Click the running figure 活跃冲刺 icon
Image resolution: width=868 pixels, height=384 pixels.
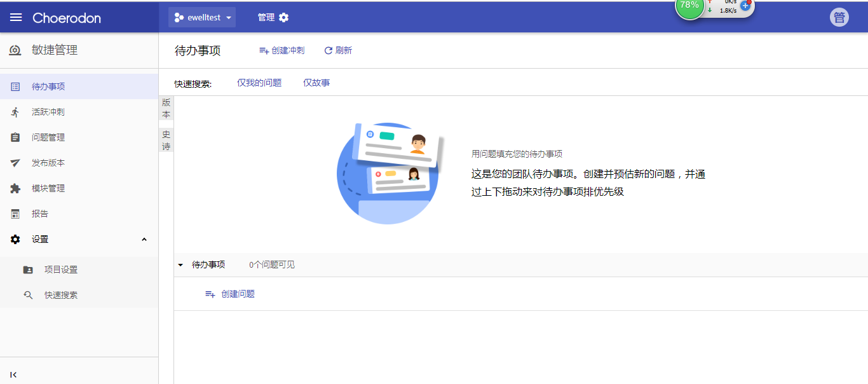click(x=16, y=112)
